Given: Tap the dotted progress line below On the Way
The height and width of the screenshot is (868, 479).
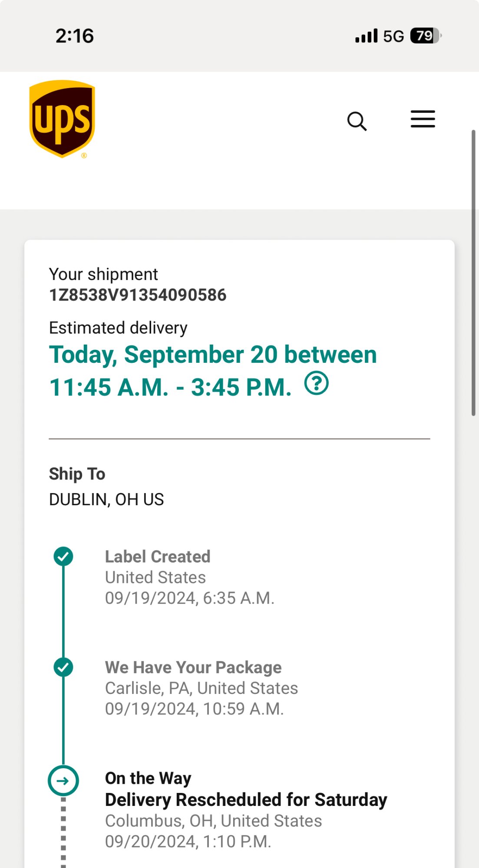Looking at the screenshot, I should pos(63,833).
